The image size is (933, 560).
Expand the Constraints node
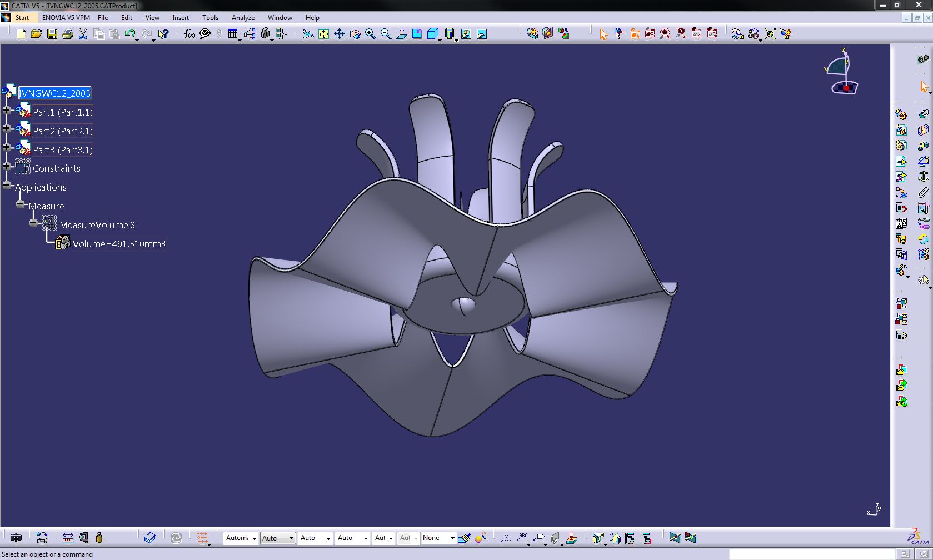[x=7, y=166]
